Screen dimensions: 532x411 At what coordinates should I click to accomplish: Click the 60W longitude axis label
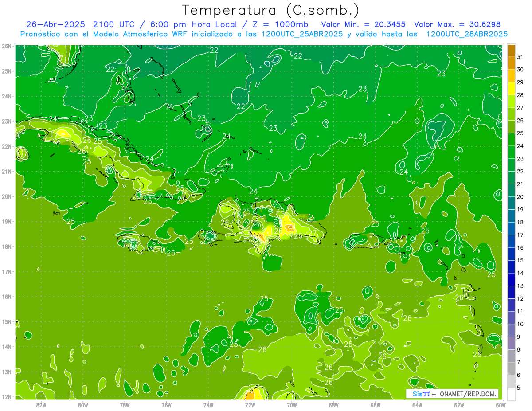coord(501,404)
